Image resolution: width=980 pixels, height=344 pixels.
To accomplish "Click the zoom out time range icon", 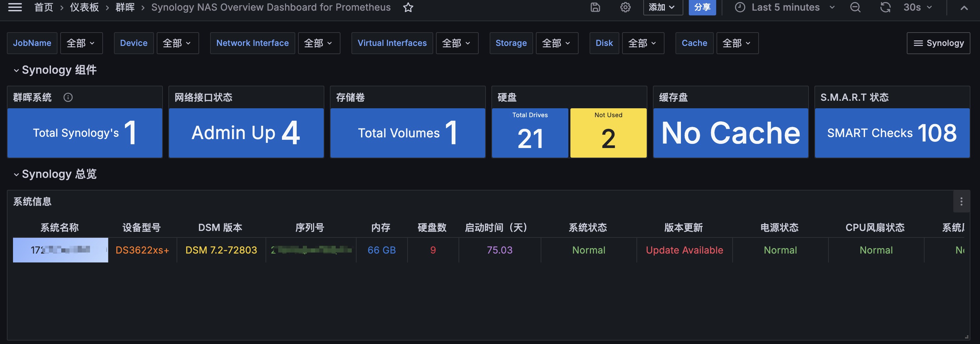I will tap(855, 7).
